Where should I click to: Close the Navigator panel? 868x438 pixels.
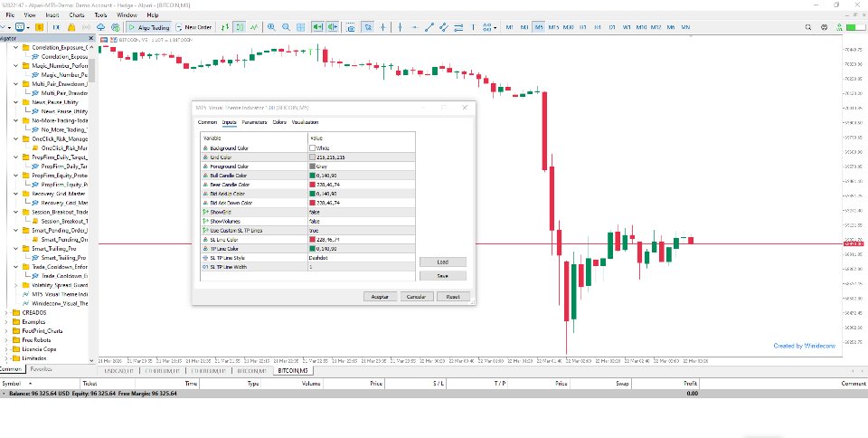click(x=91, y=38)
